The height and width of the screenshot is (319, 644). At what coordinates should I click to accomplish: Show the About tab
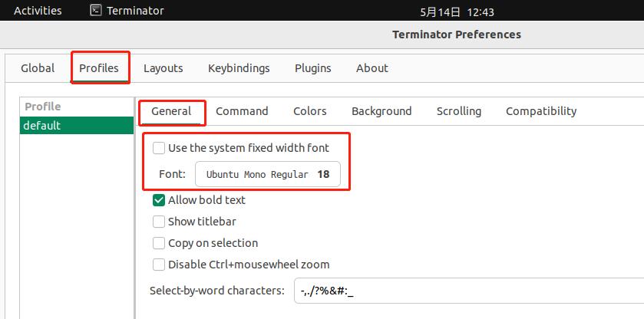(372, 68)
